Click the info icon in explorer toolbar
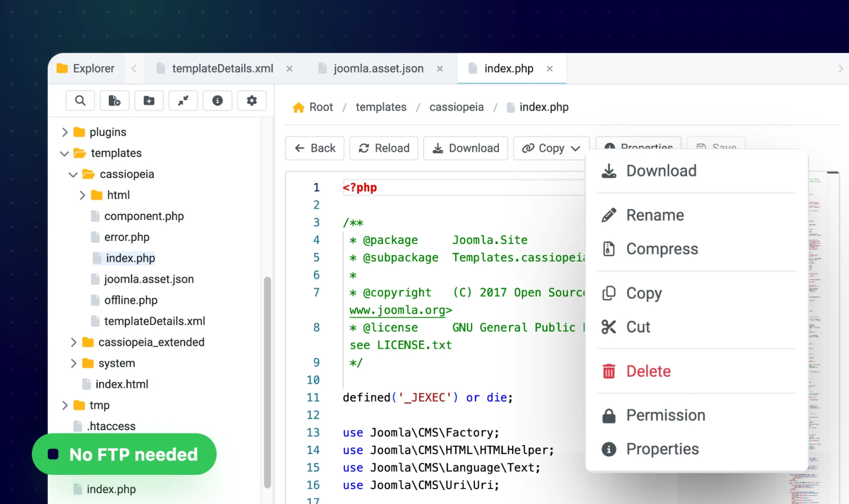 click(x=218, y=100)
